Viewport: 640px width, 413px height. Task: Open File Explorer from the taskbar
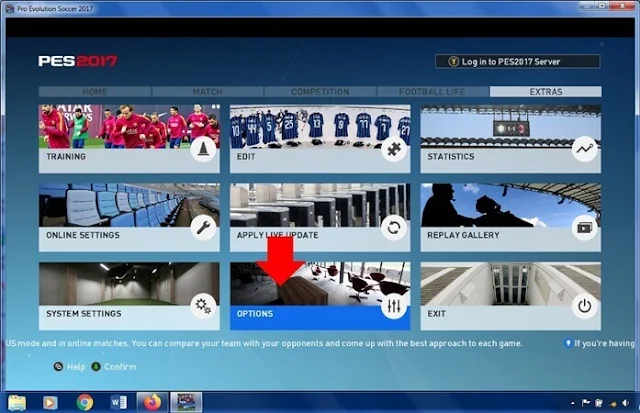[17, 403]
